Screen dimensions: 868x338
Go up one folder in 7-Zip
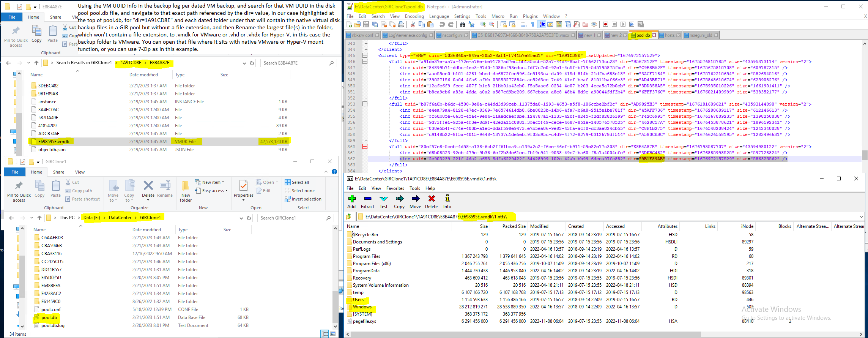click(x=349, y=216)
